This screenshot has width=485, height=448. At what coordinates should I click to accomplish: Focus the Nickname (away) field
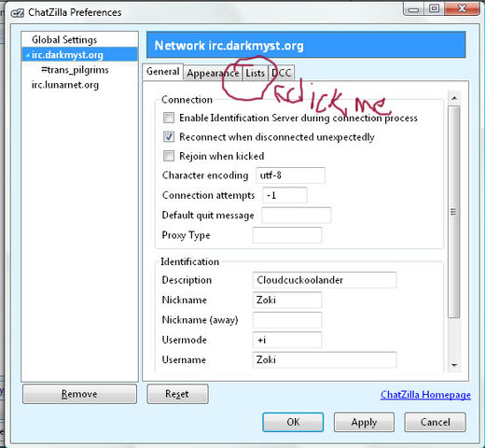click(x=287, y=320)
